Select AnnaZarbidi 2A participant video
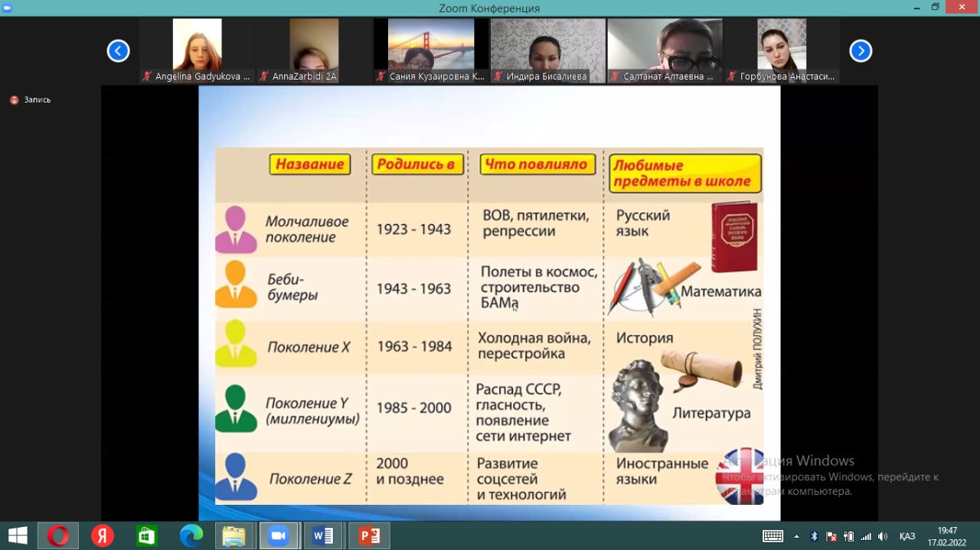This screenshot has width=980, height=550. (x=314, y=50)
